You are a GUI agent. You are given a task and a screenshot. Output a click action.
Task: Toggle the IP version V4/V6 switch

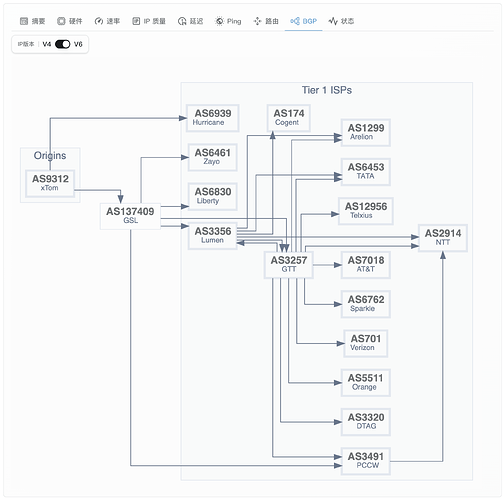63,44
